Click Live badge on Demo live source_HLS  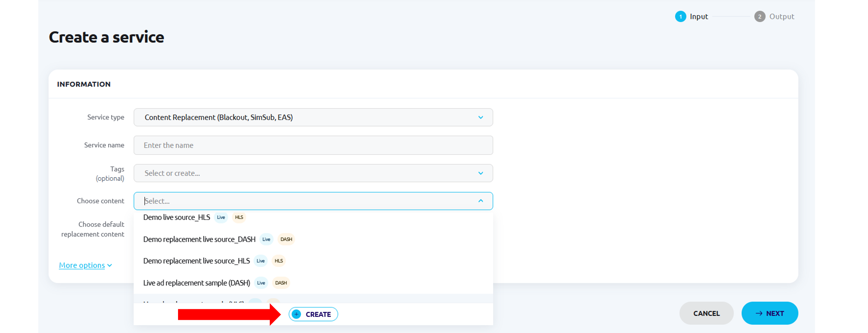click(x=221, y=217)
